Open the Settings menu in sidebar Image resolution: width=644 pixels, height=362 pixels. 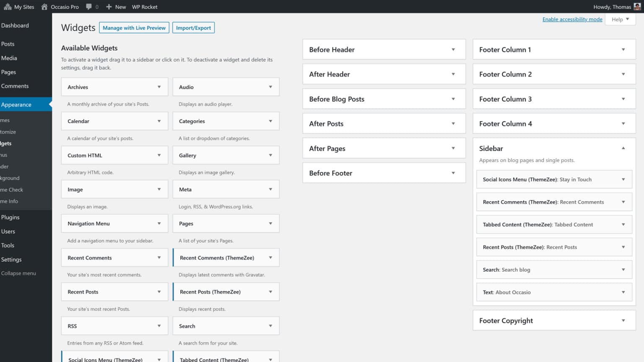pyautogui.click(x=11, y=260)
